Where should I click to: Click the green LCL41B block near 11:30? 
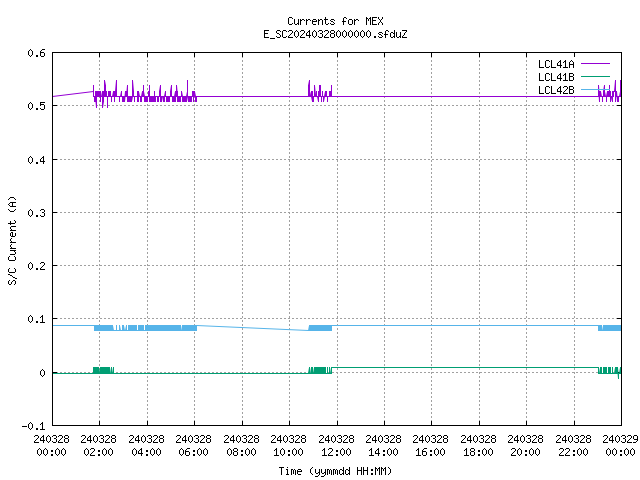[320, 370]
